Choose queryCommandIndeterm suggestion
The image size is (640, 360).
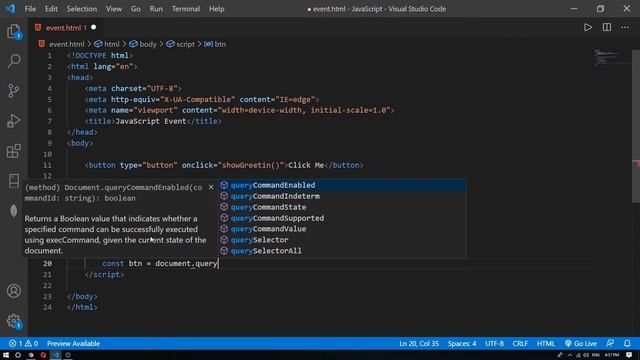pyautogui.click(x=342, y=196)
